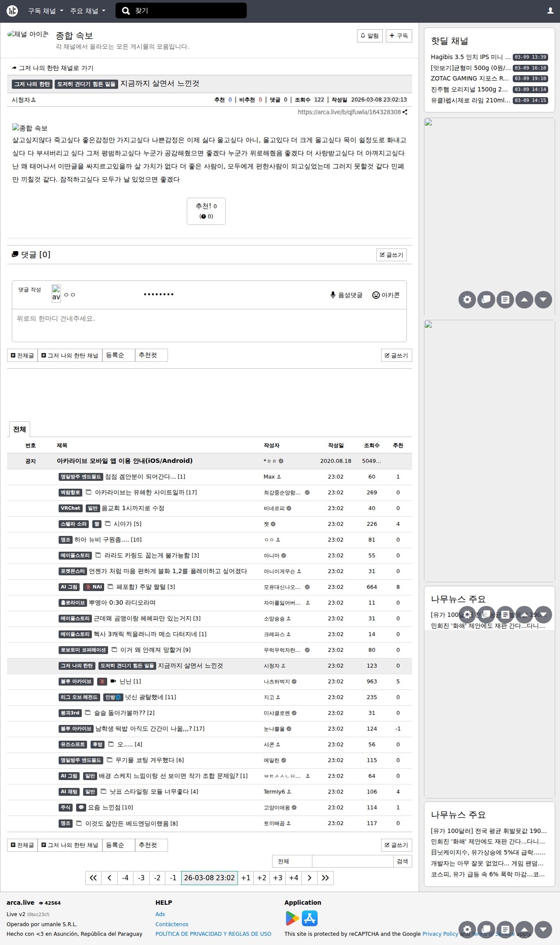This screenshot has height=945, width=560.
Task: Click the 로보토미 코퍼레이션 category badge
Action: [83, 650]
